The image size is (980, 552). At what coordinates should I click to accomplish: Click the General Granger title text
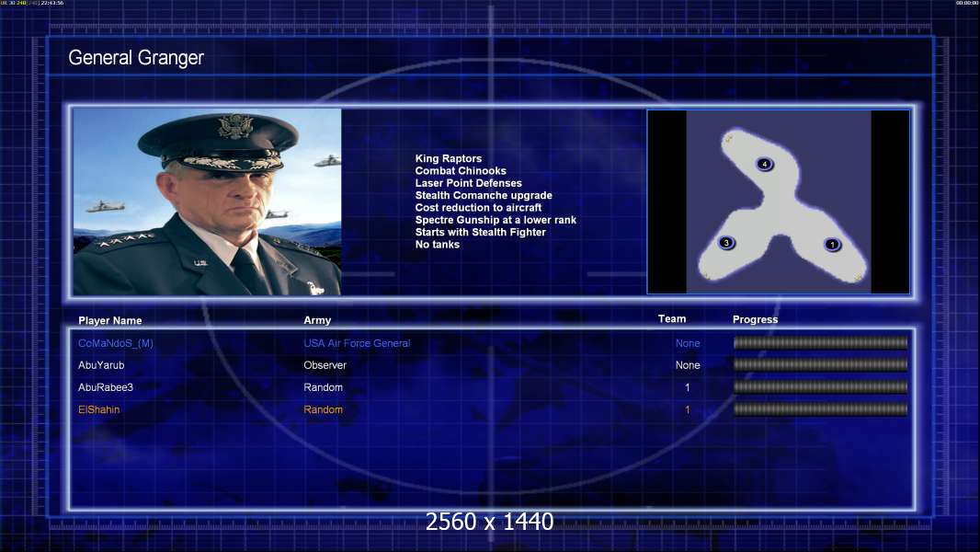[136, 58]
